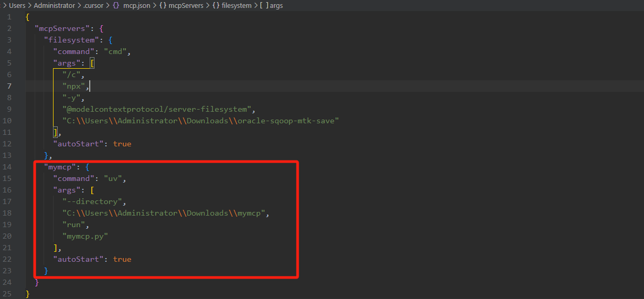Click line number 1 in gutter

[9, 17]
